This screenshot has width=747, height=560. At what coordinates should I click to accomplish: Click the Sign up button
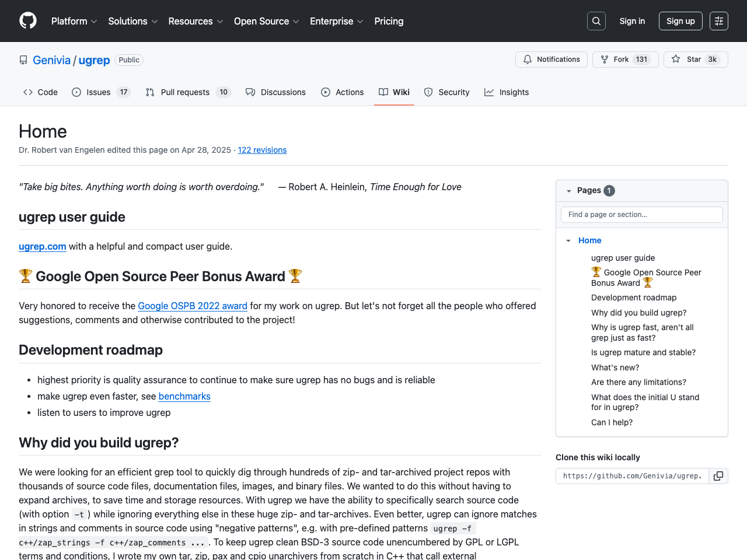click(680, 20)
